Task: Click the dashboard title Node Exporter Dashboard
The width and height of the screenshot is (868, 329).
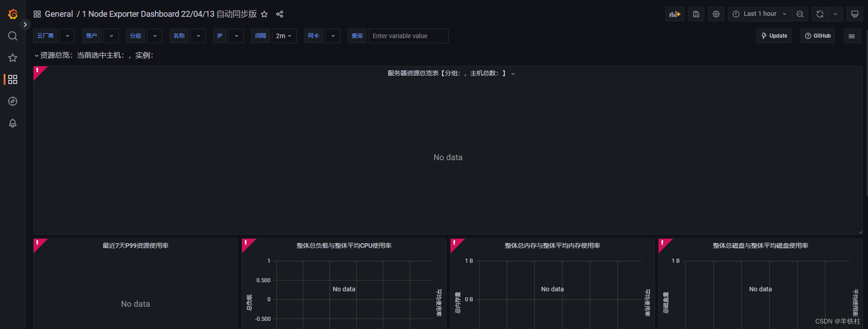Action: 170,14
